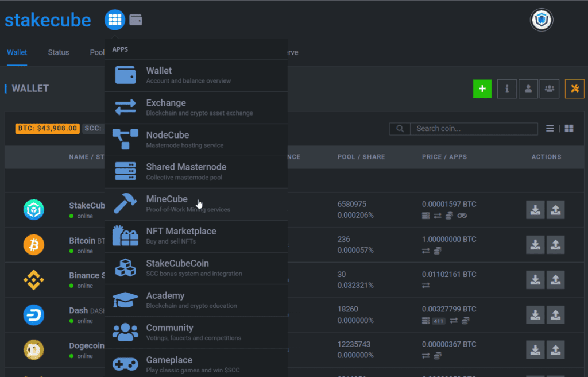Screen dimensions: 588x377
Task: Switch to the Status tab
Action: coord(59,52)
